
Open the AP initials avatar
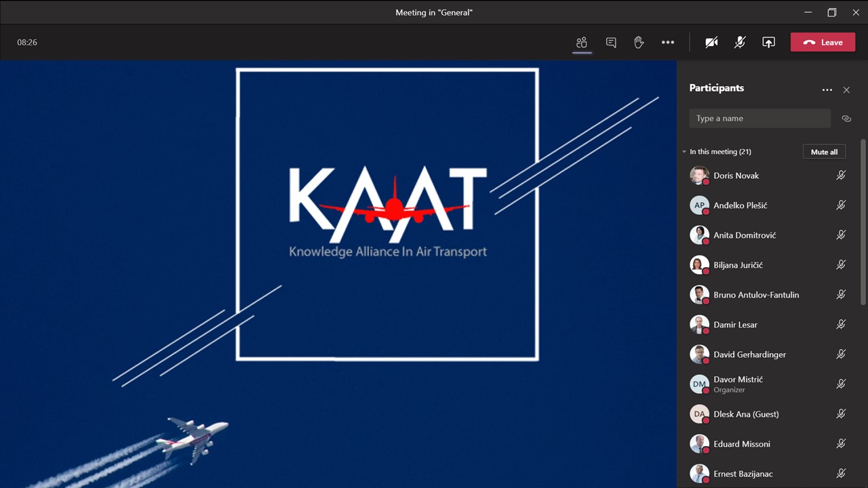point(699,205)
